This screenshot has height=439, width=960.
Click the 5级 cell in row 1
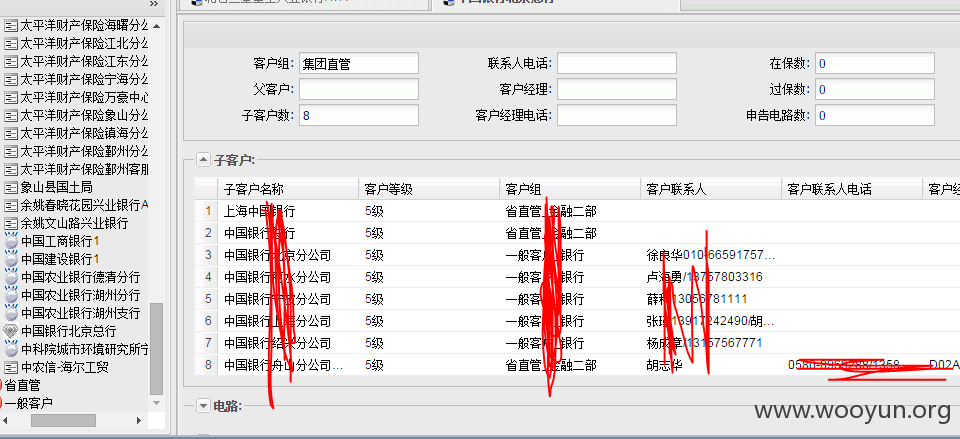[x=429, y=211]
